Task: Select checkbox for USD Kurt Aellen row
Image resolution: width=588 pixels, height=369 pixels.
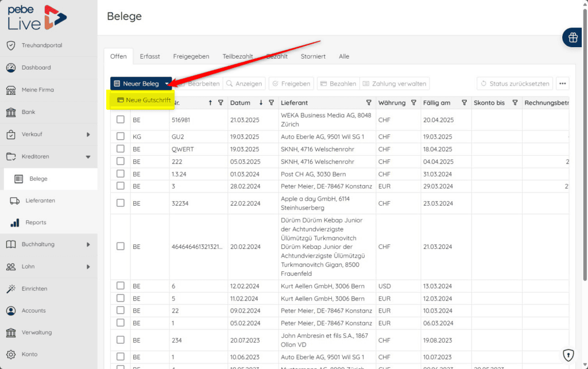Action: pyautogui.click(x=121, y=286)
